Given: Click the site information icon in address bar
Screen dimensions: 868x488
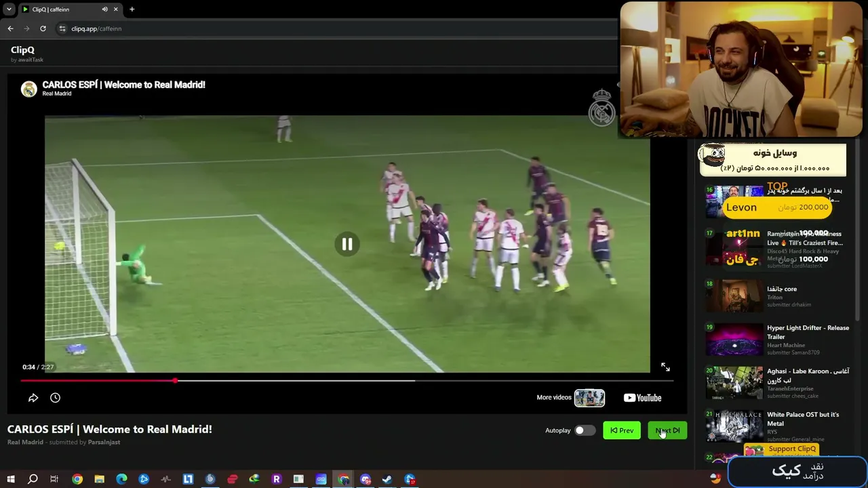Looking at the screenshot, I should [x=62, y=28].
